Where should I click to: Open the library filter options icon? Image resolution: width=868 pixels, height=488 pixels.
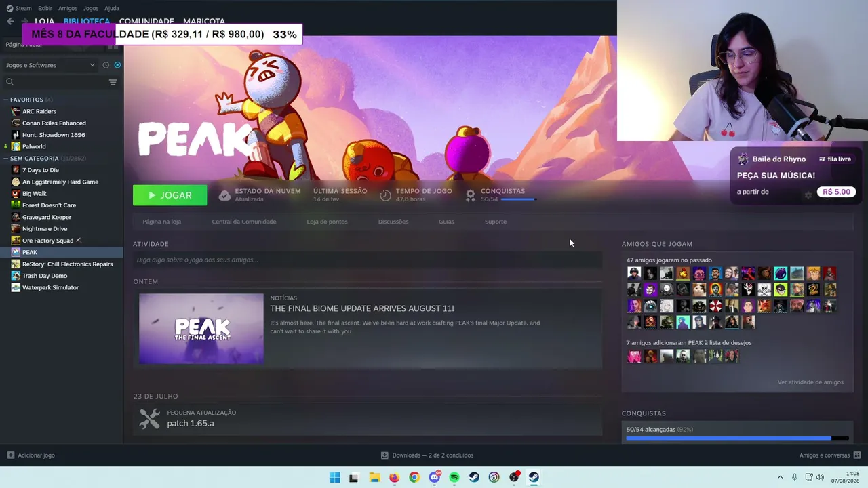(x=113, y=82)
